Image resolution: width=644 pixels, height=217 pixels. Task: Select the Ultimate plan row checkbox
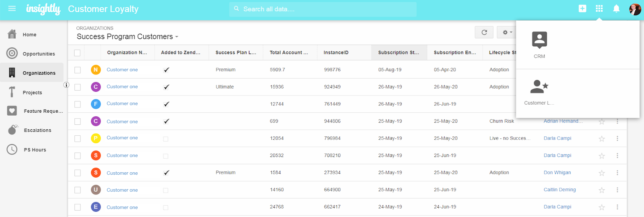78,87
